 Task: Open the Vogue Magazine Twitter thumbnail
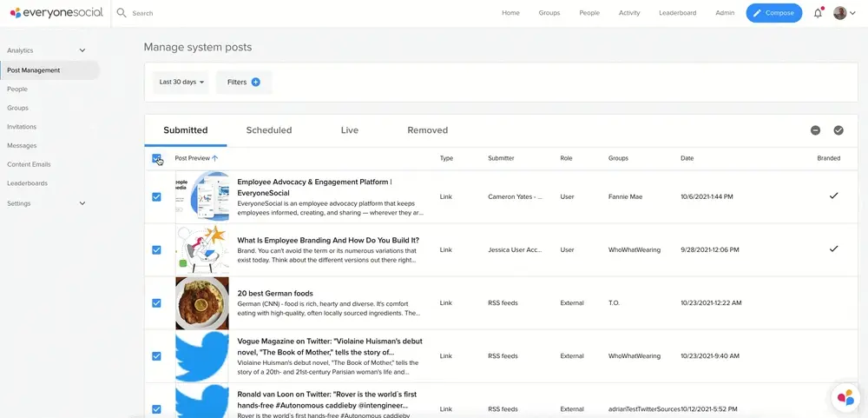(x=202, y=356)
